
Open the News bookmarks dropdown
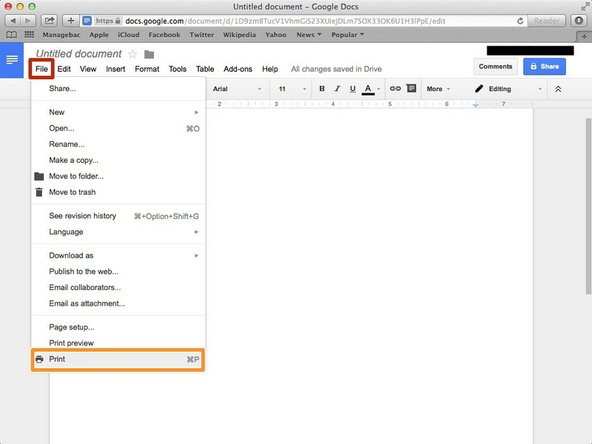(x=308, y=35)
